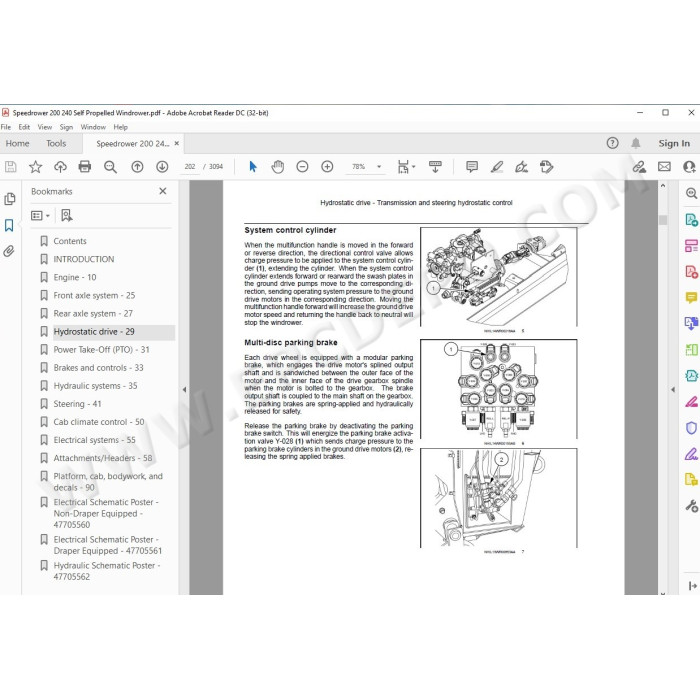
Task: Open Sign document pen tool
Action: coord(521,167)
